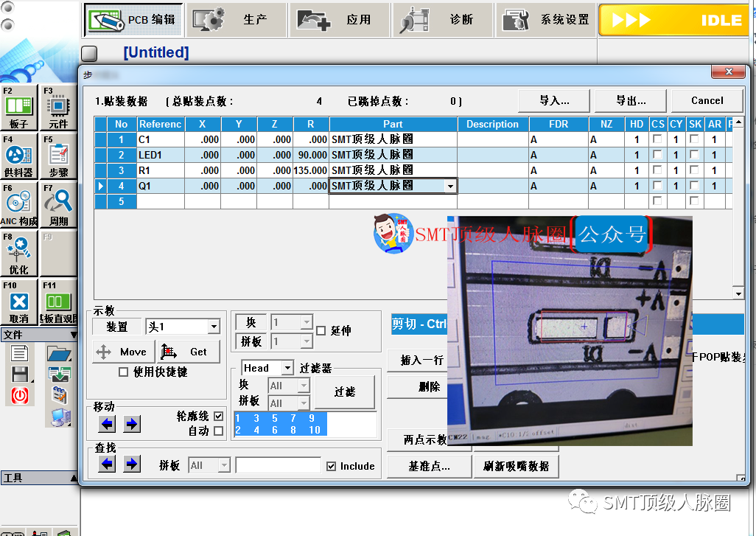Open the 头1 device dropdown

click(x=214, y=327)
